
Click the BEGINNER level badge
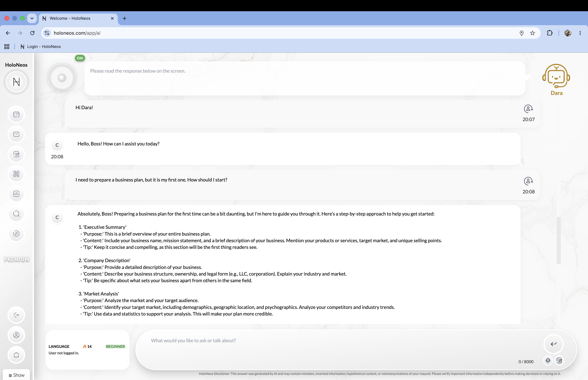click(x=116, y=346)
